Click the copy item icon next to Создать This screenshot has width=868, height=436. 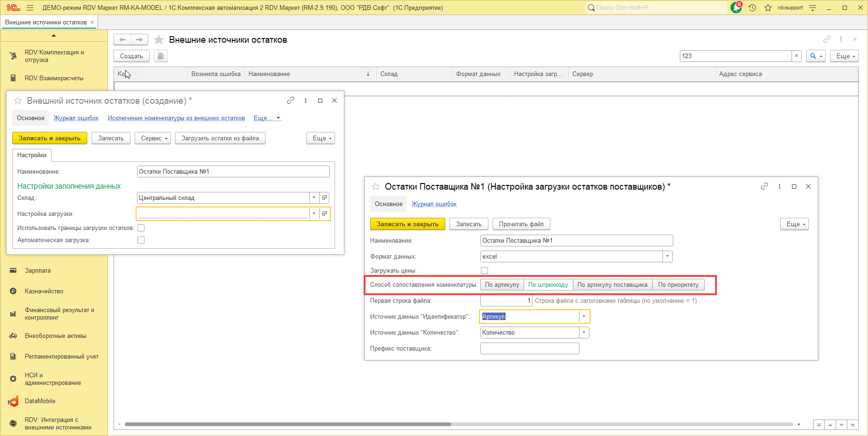tap(160, 56)
